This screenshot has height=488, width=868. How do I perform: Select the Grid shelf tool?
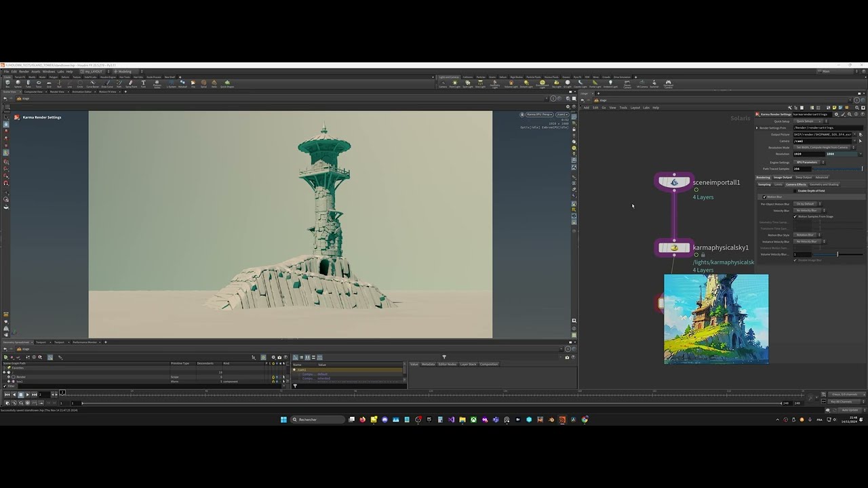(49, 83)
